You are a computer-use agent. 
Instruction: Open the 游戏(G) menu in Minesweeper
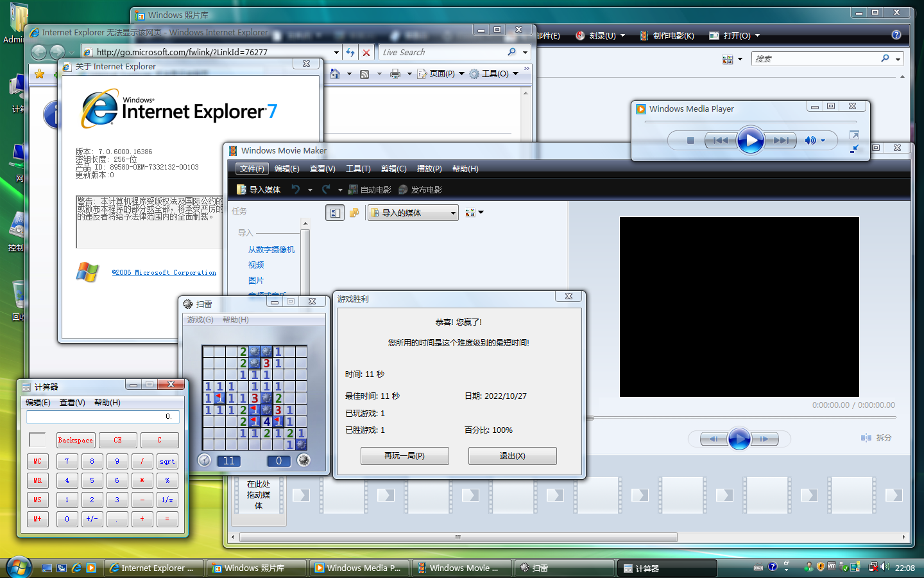(x=200, y=319)
